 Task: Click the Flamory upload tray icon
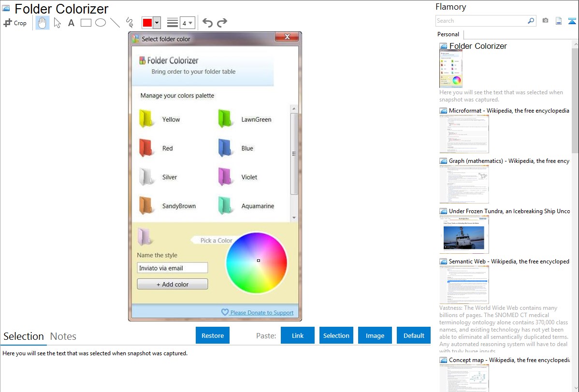click(x=572, y=21)
